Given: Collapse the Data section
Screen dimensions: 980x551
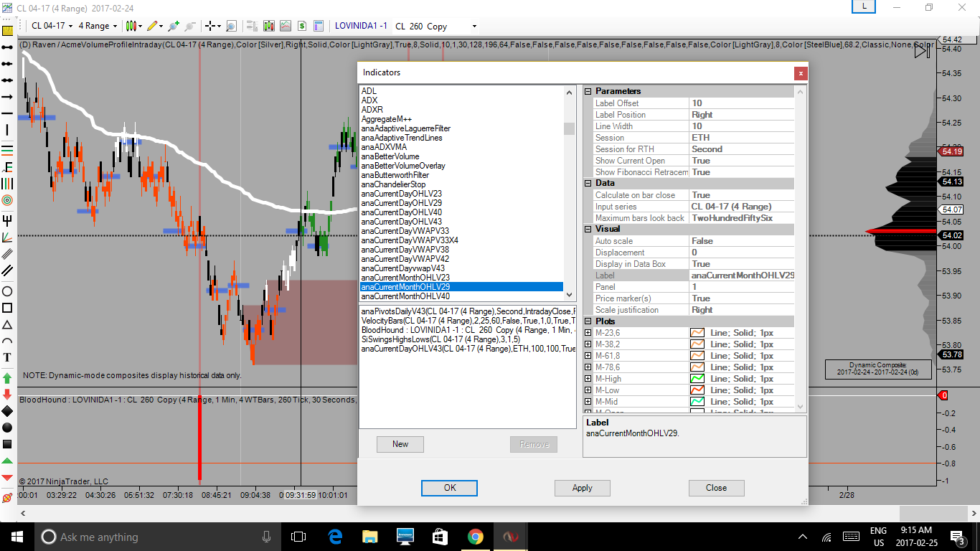Looking at the screenshot, I should tap(588, 183).
